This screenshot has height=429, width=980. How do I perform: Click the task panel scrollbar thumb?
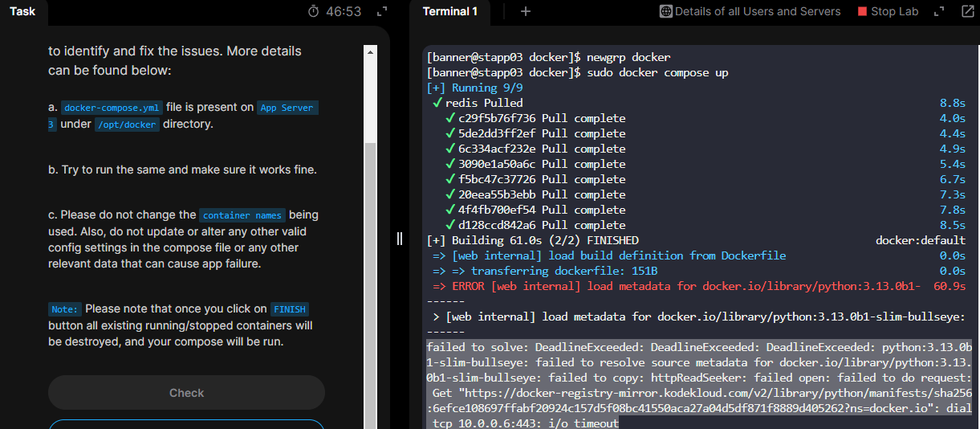pyautogui.click(x=370, y=281)
